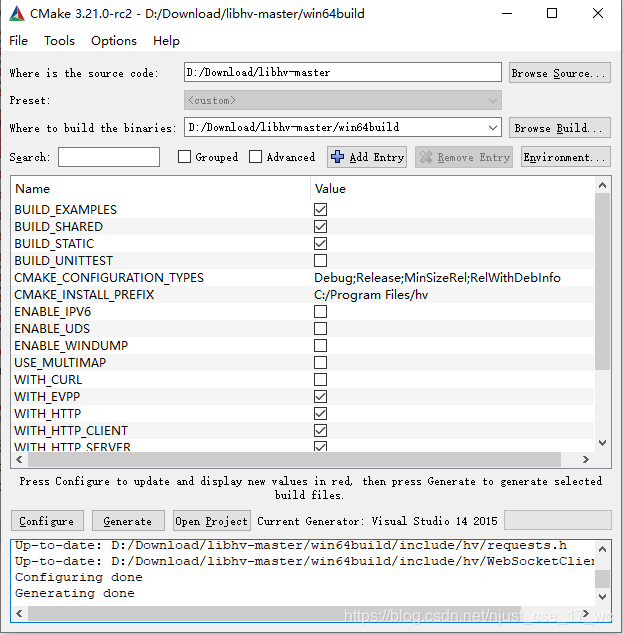
Task: Enable BUILD_UNITTEST checkbox
Action: [320, 260]
